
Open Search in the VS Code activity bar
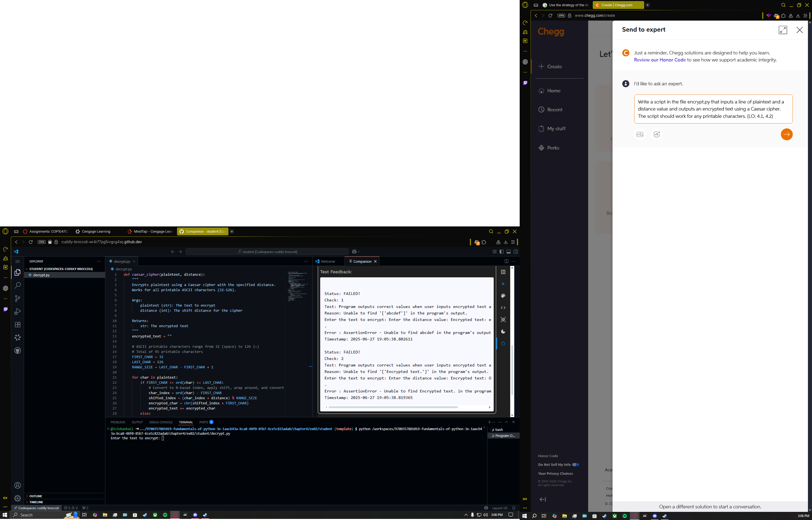click(18, 285)
